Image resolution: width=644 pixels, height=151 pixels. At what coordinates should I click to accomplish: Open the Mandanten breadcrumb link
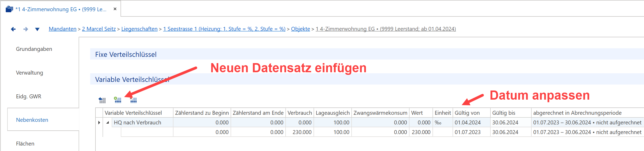point(63,29)
